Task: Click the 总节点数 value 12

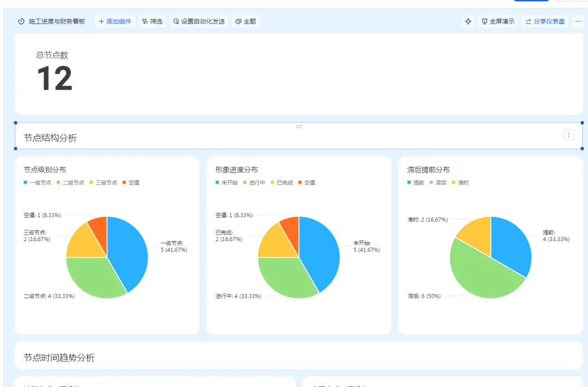Action: coord(55,78)
